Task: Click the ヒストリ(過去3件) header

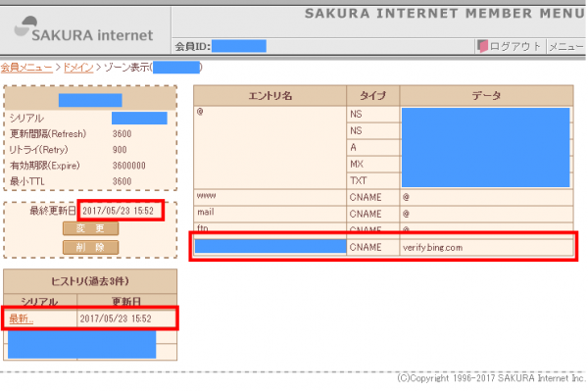Action: [x=90, y=281]
